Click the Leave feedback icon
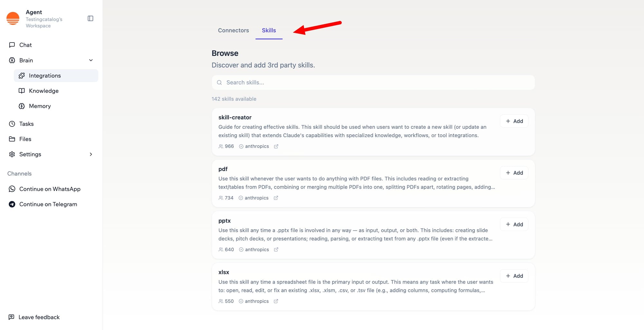644x330 pixels. 11,317
